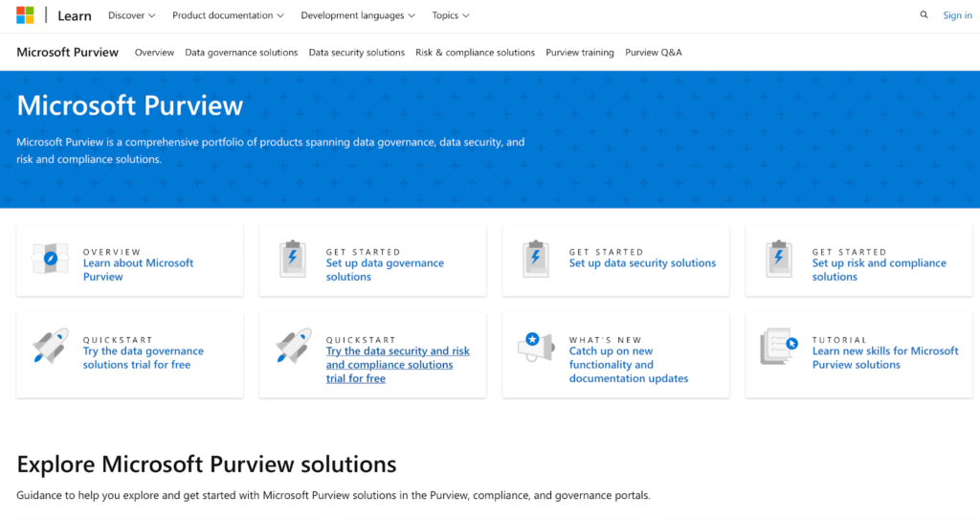Click the What's New megaphone icon
The height and width of the screenshot is (521, 980).
coord(536,347)
